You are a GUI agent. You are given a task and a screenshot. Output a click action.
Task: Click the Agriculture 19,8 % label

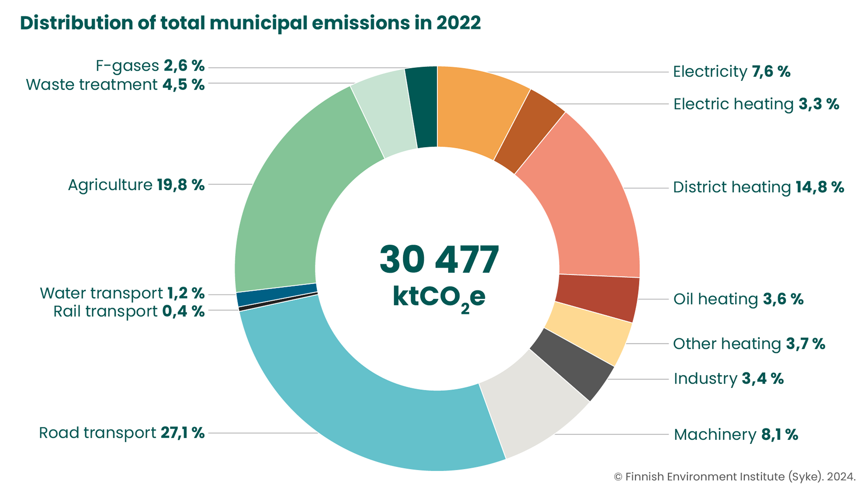(x=136, y=185)
